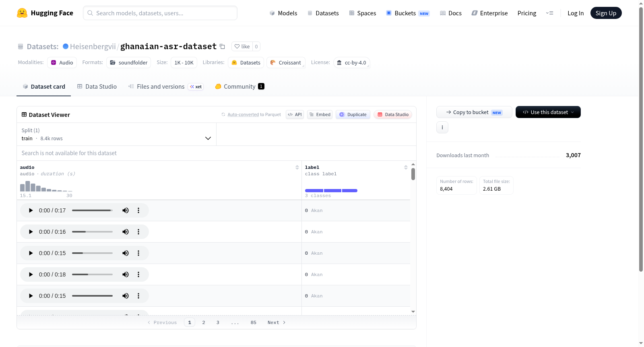The width and height of the screenshot is (644, 347).
Task: Select page 1 in pagination
Action: tap(190, 322)
